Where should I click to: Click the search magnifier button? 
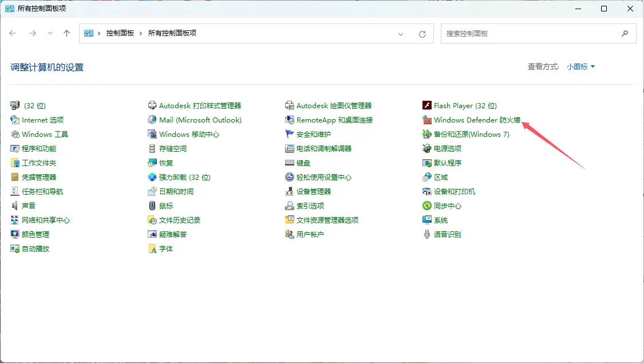(625, 34)
